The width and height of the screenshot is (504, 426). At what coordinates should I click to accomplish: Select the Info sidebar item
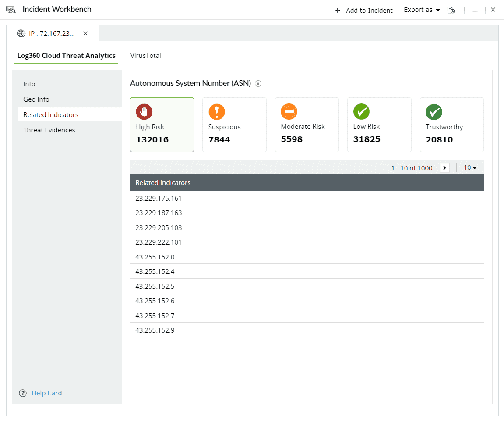coord(29,84)
